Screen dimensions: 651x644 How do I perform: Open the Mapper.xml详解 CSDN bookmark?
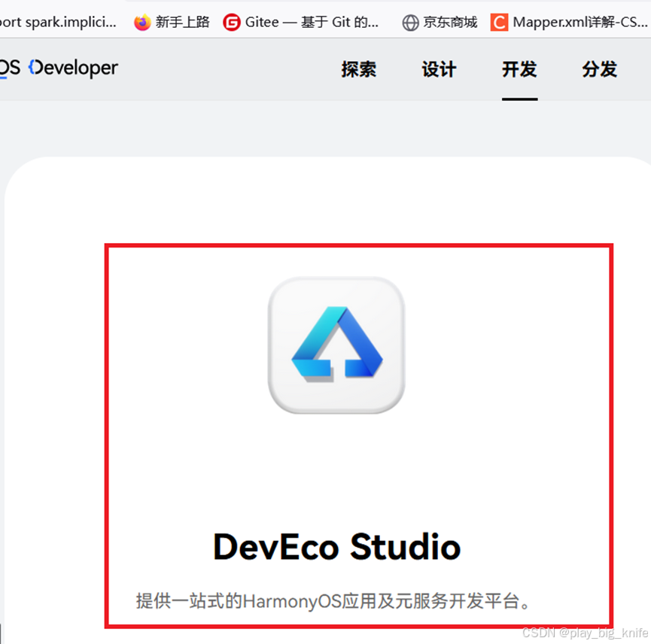tap(569, 22)
